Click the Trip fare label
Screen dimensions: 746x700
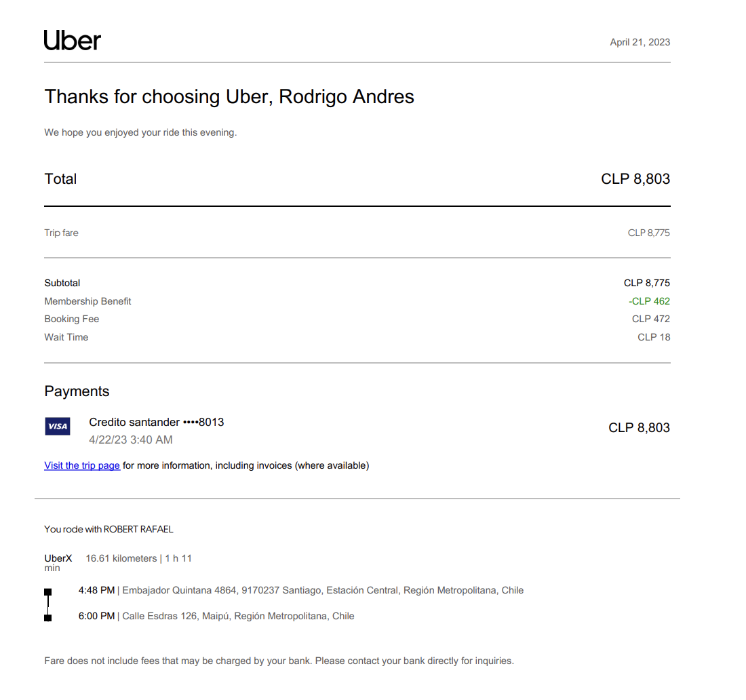coord(62,233)
